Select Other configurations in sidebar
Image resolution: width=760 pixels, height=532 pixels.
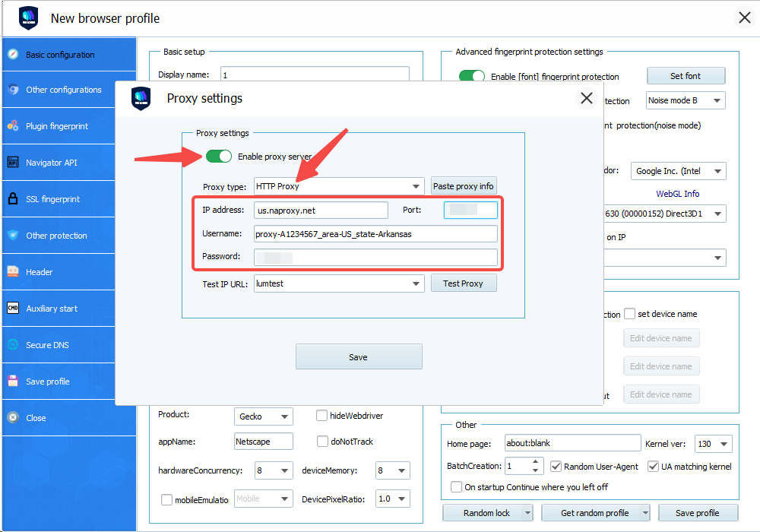[63, 90]
